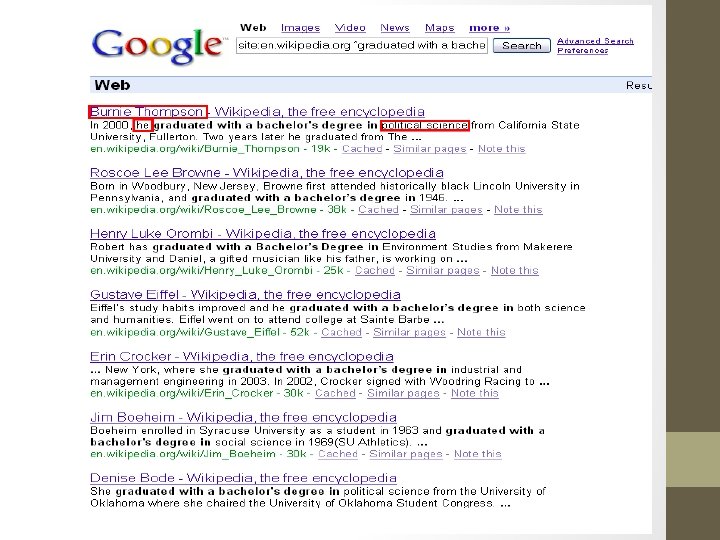720x540 pixels.
Task: Open the Denise Bode Wikipedia result
Action: coord(243,478)
